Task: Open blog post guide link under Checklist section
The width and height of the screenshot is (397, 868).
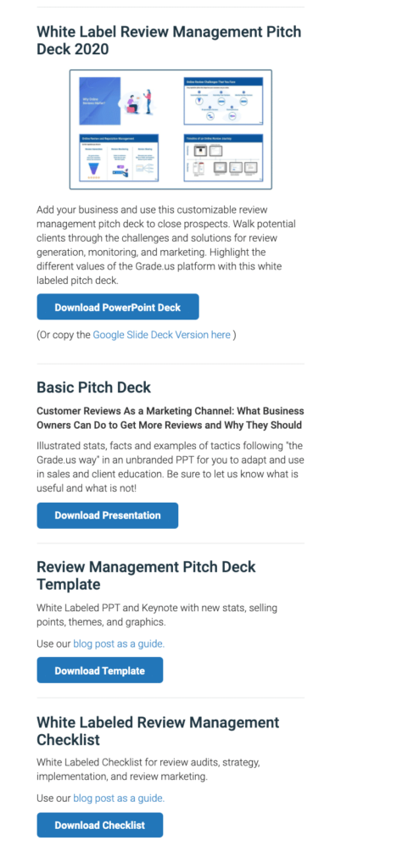Action: tap(119, 798)
